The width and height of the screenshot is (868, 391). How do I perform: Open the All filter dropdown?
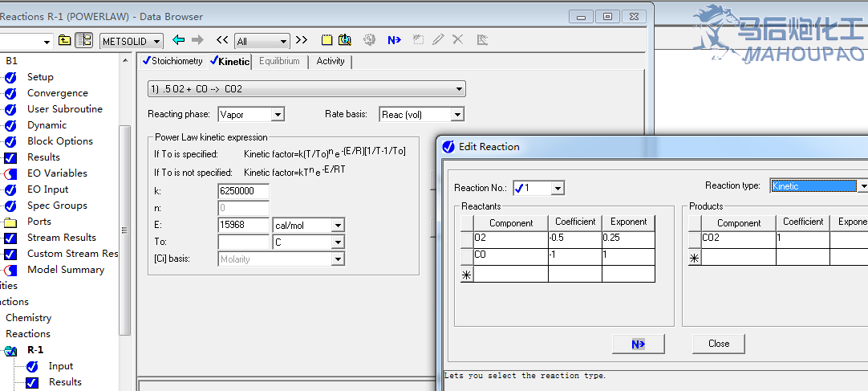283,41
